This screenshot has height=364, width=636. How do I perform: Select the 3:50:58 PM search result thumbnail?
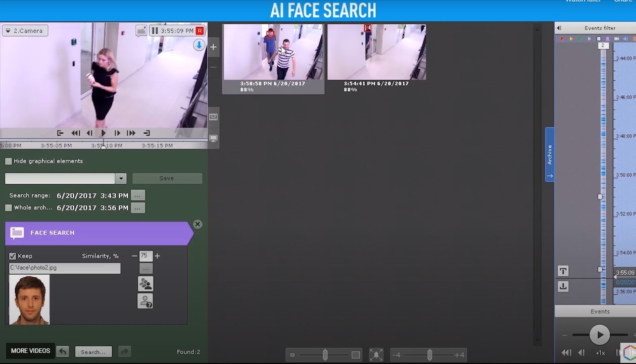(x=273, y=53)
